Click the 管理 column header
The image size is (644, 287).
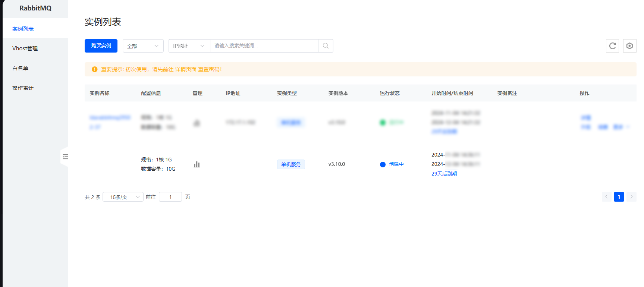198,93
